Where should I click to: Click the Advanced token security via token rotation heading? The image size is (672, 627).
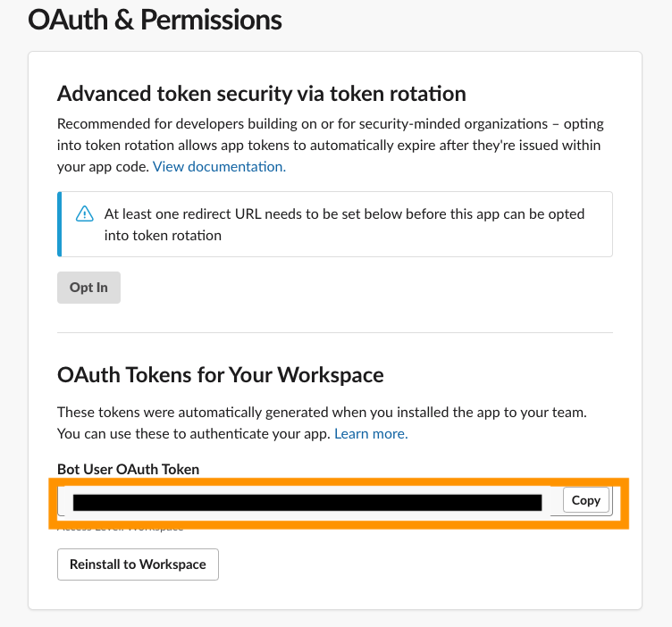pyautogui.click(x=262, y=94)
